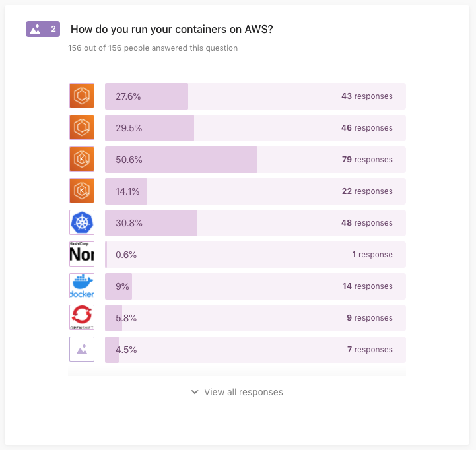Click the 0.6% result bar row

255,255
